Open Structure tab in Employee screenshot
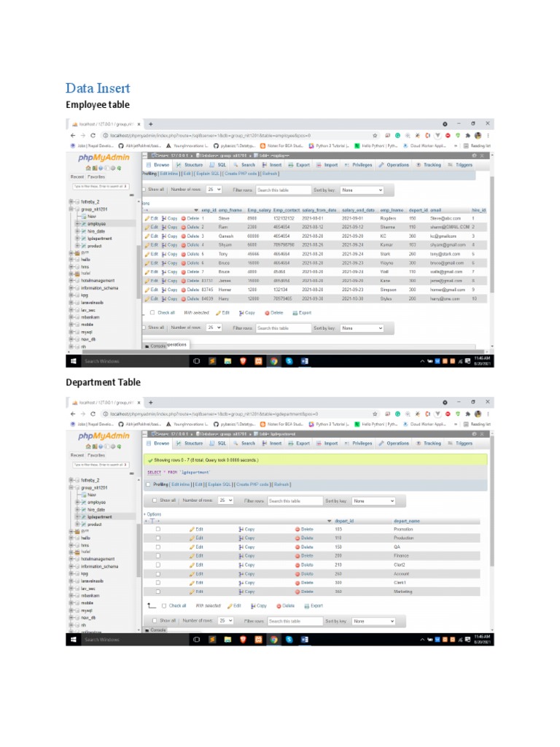Image resolution: width=560 pixels, height=747 pixels. [190, 165]
